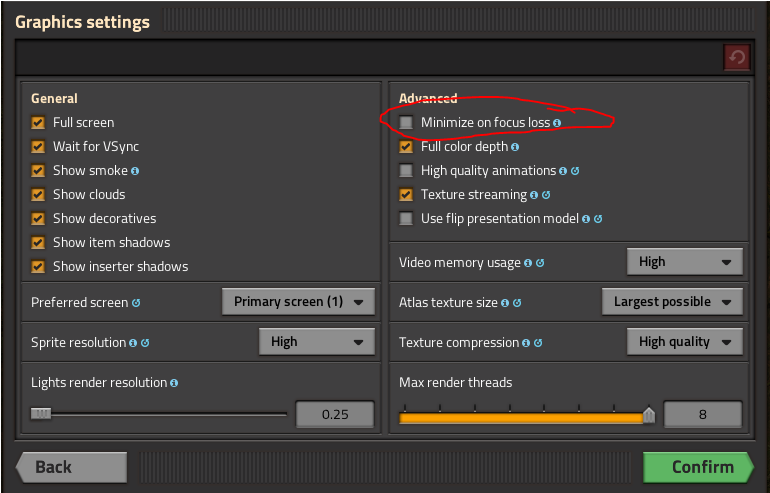Enable Use flip presentation model
Image resolution: width=770 pixels, height=493 pixels.
point(406,219)
